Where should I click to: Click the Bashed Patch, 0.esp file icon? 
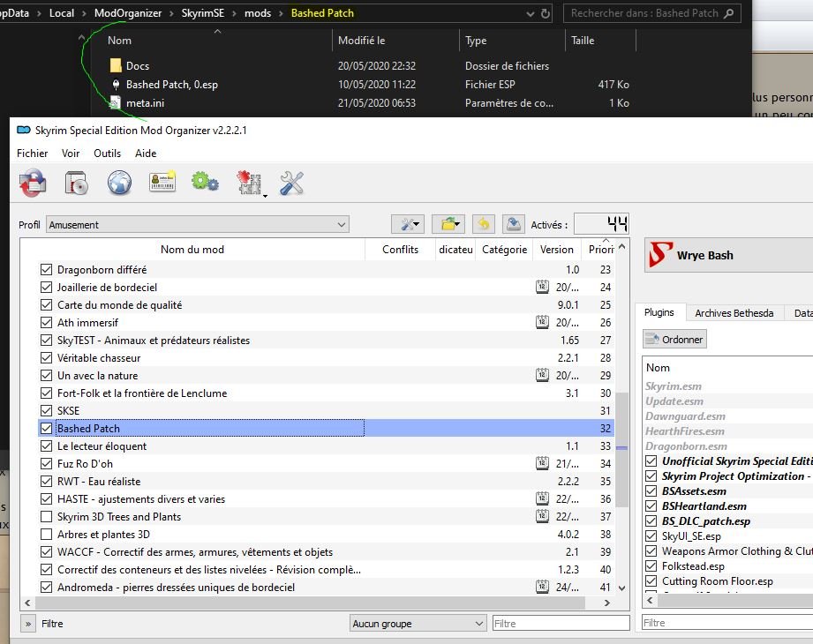click(x=116, y=85)
